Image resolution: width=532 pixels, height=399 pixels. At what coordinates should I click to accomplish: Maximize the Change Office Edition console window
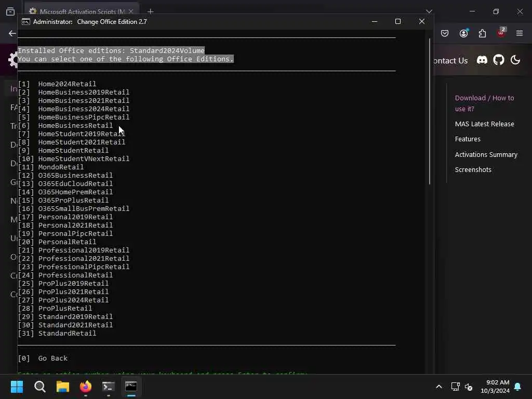coord(398,22)
